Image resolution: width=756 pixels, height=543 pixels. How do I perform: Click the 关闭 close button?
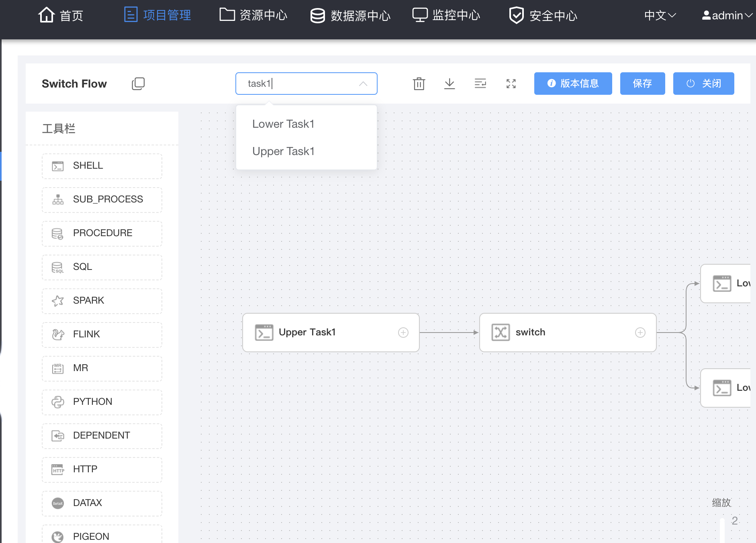tap(704, 84)
